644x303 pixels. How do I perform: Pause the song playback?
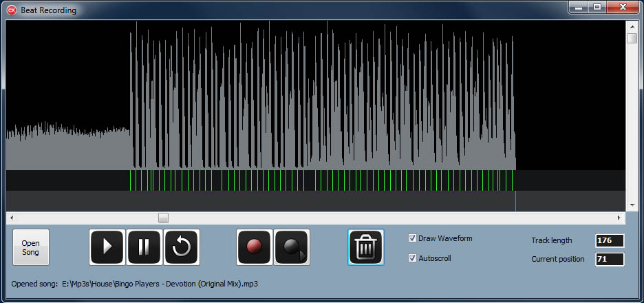coord(144,247)
